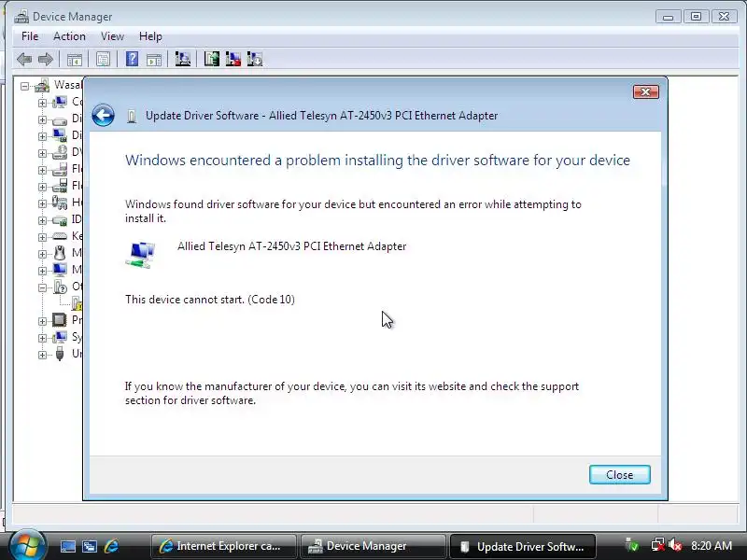The width and height of the screenshot is (747, 560).
Task: Collapse the root computer node in device tree
Action: tap(25, 86)
